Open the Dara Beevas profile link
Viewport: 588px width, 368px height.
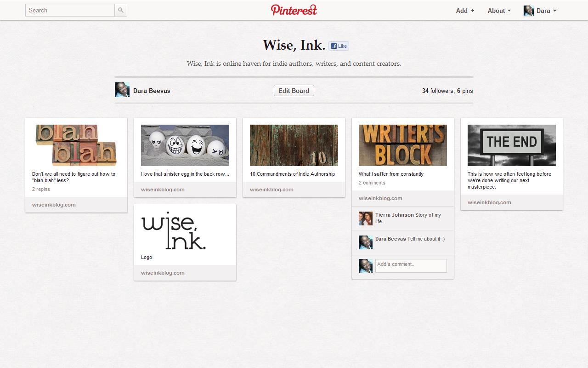click(x=152, y=91)
